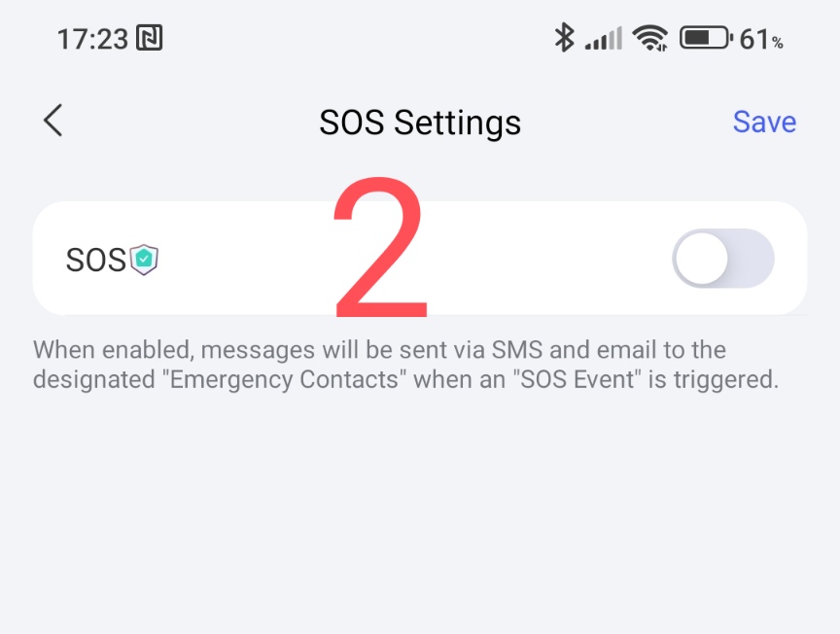This screenshot has width=840, height=634.
Task: Tap Save in the header
Action: point(764,122)
